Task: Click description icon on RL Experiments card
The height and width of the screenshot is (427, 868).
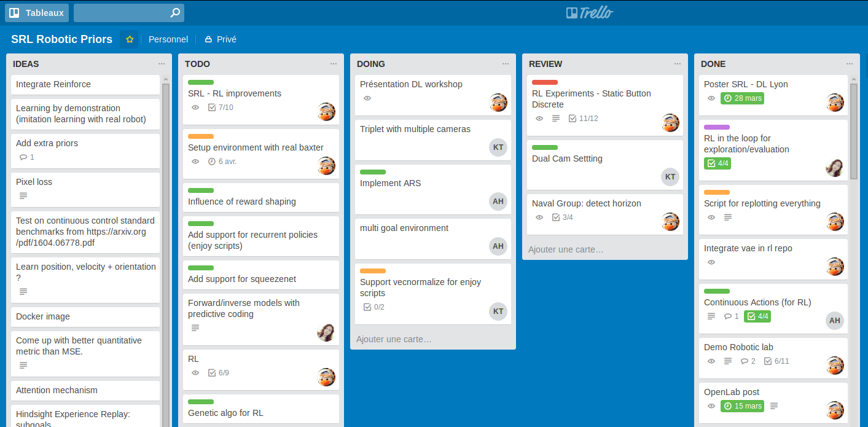Action: [556, 119]
